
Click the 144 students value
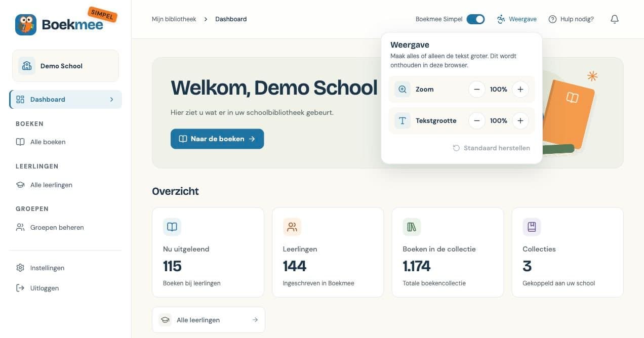click(x=295, y=266)
